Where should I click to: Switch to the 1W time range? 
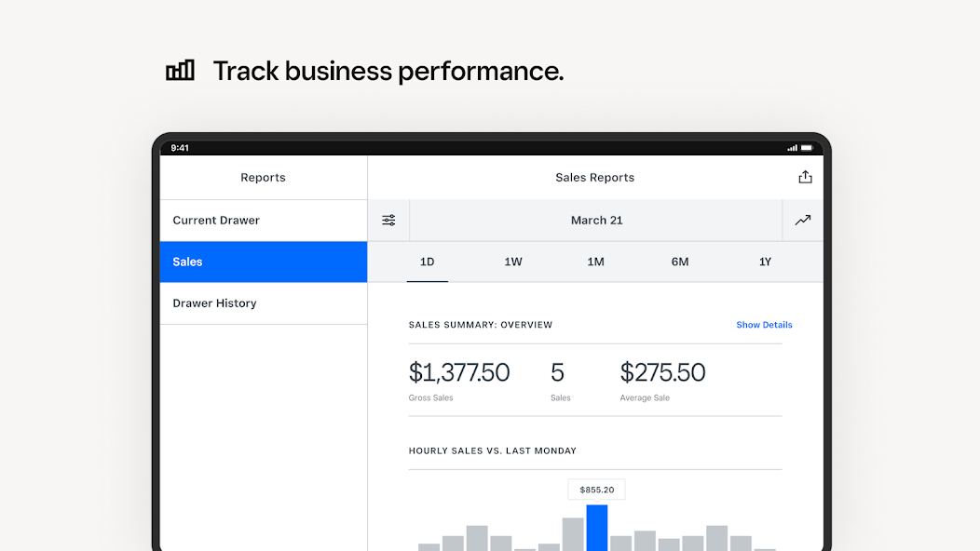coord(512,262)
